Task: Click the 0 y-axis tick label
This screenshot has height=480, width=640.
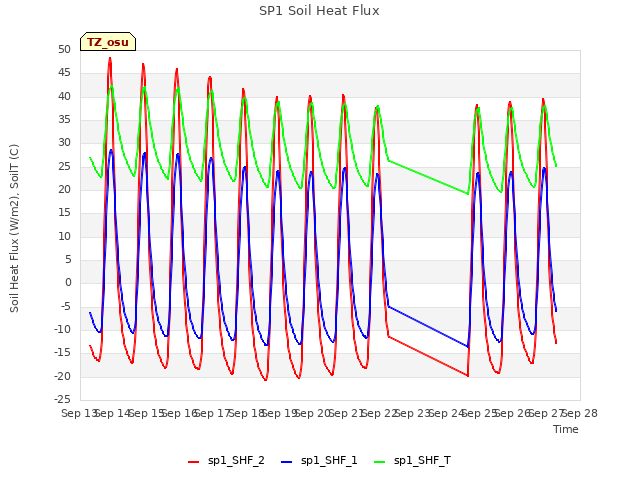Action: [68, 282]
